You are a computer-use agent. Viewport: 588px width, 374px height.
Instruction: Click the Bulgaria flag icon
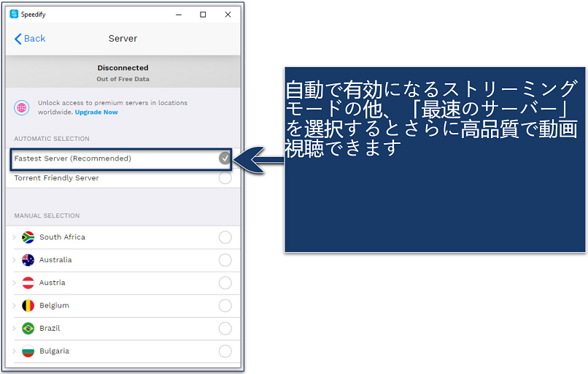pyautogui.click(x=28, y=351)
